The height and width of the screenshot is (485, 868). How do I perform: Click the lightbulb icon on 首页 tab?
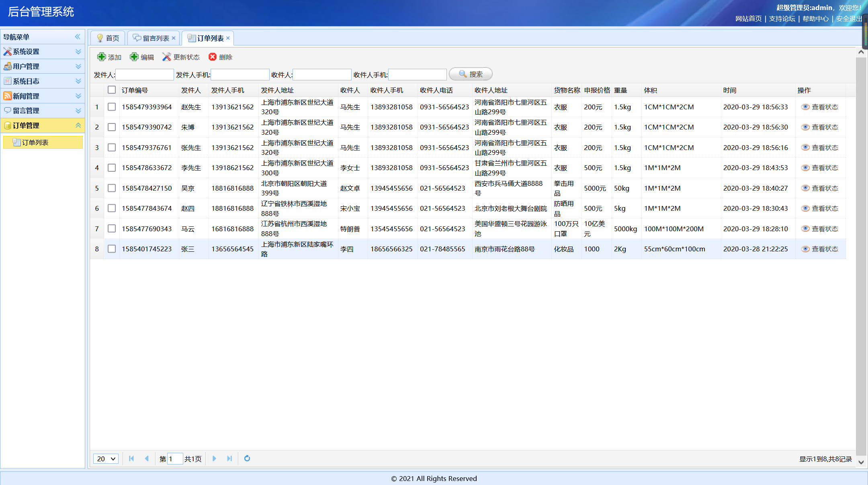[100, 38]
